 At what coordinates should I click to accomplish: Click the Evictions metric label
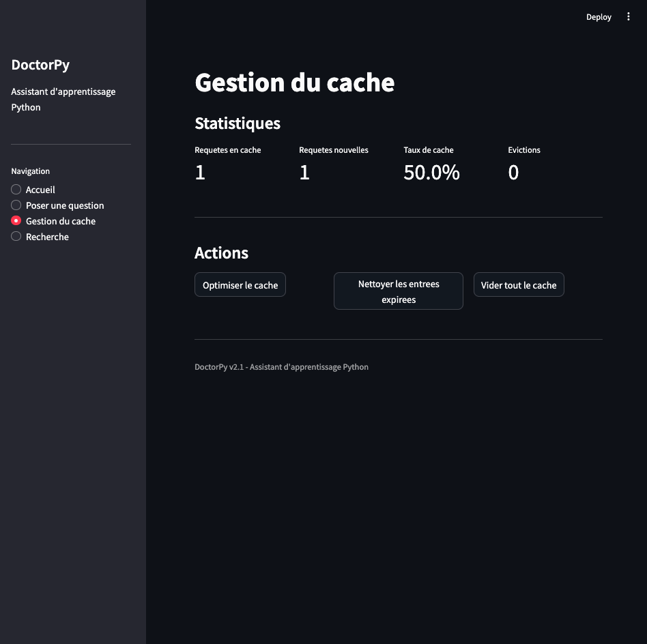[x=524, y=150]
